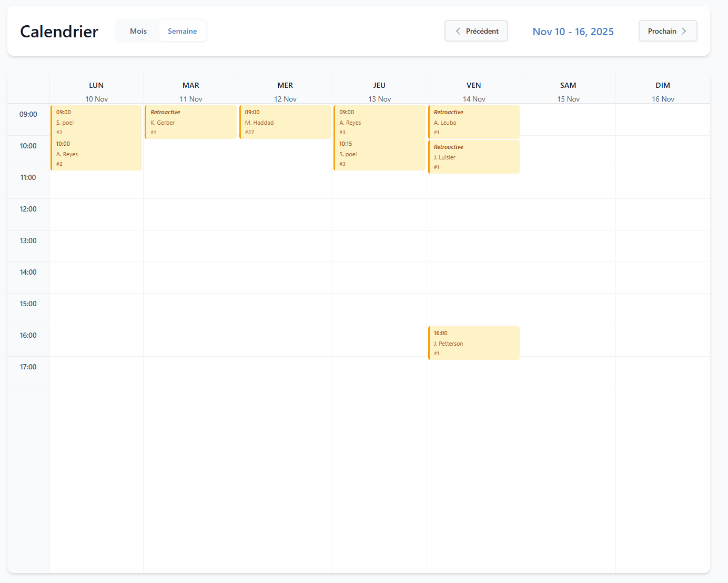Open the S. poel 10:15 Thursday appointment

(379, 154)
